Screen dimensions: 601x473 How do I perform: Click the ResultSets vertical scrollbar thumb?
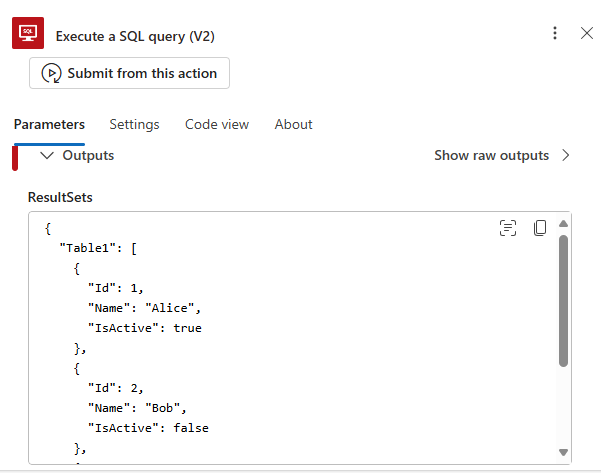coord(564,300)
